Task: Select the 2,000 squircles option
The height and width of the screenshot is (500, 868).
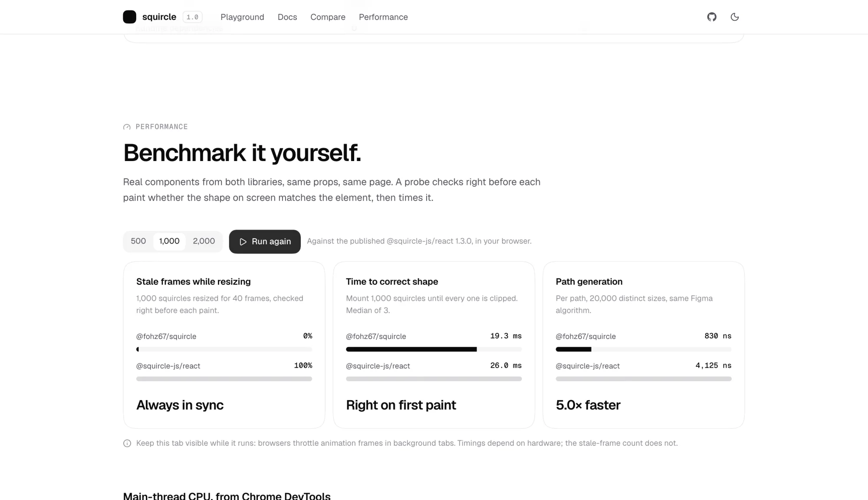Action: click(204, 241)
